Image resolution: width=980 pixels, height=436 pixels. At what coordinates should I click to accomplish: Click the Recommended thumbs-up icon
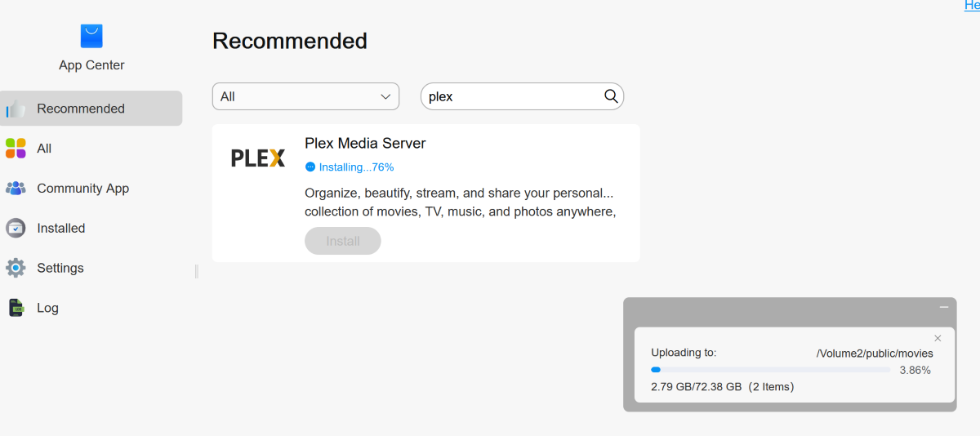16,109
